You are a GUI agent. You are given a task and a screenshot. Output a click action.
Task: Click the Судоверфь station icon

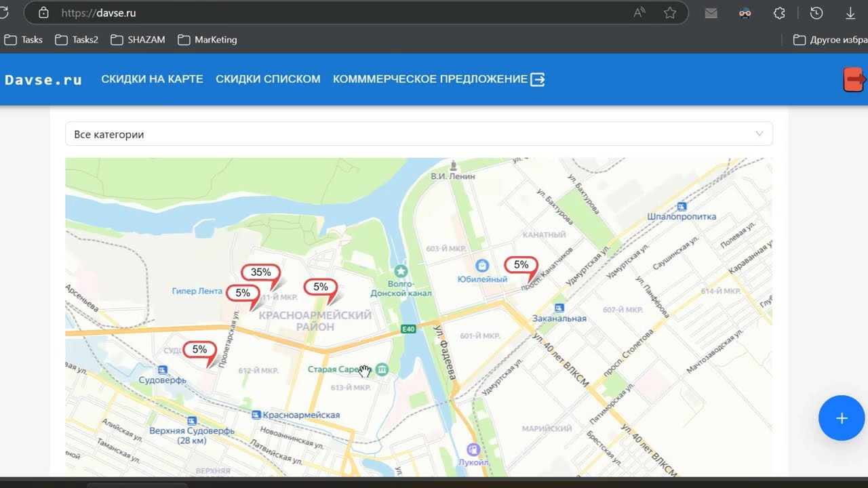coord(162,370)
